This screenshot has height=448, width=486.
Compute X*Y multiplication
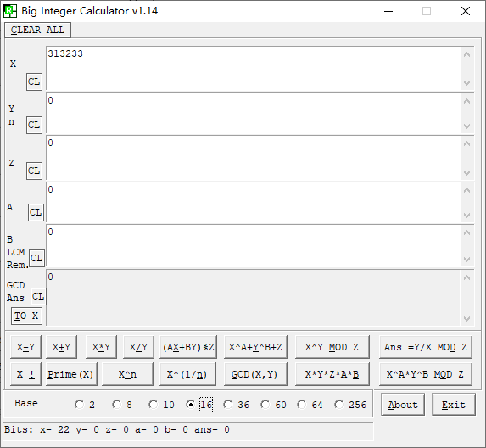click(x=101, y=347)
